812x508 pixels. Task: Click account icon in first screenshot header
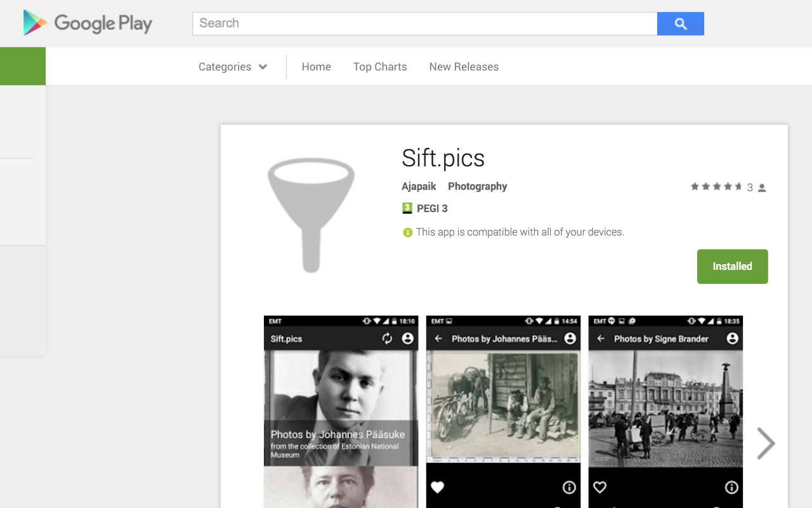pyautogui.click(x=407, y=338)
